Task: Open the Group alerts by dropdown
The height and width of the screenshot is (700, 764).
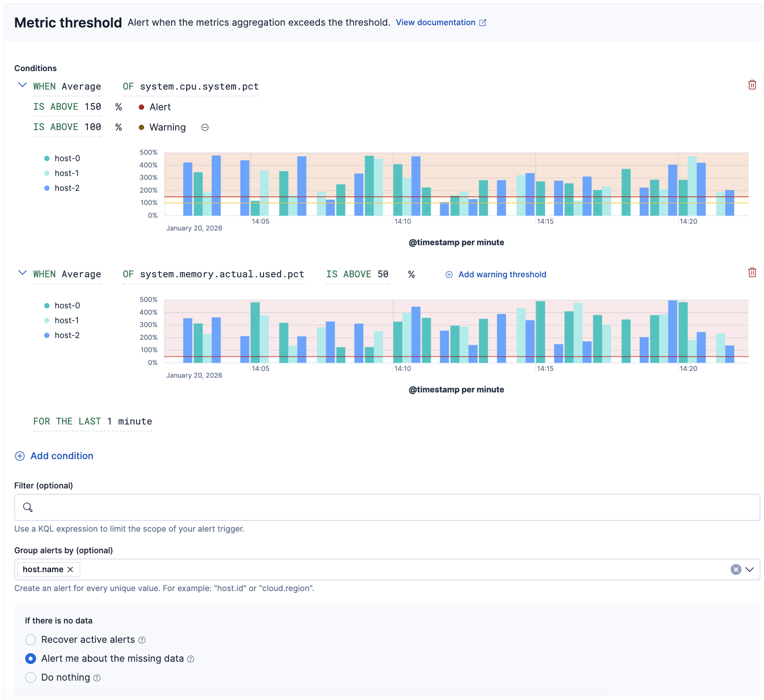Action: [750, 569]
